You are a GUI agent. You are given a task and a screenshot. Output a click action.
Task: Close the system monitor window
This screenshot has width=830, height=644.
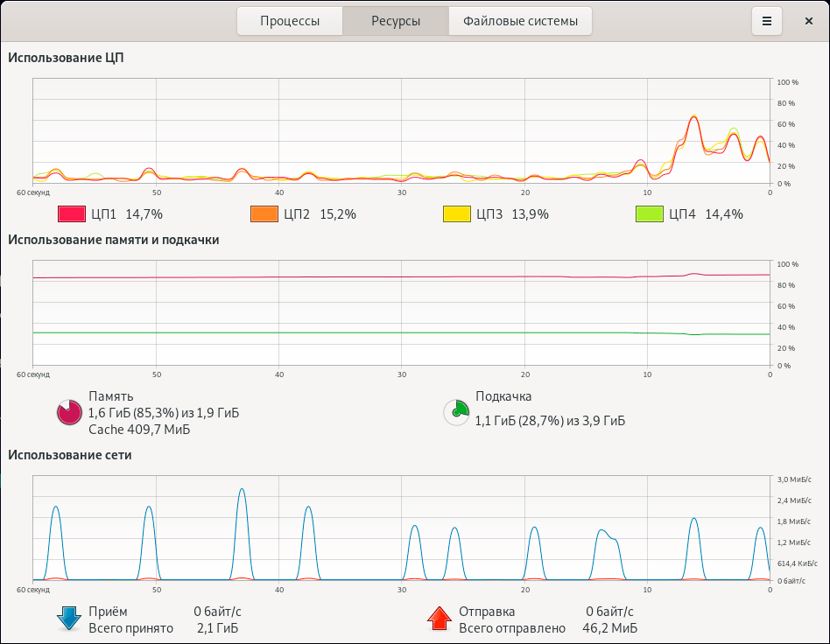point(809,21)
